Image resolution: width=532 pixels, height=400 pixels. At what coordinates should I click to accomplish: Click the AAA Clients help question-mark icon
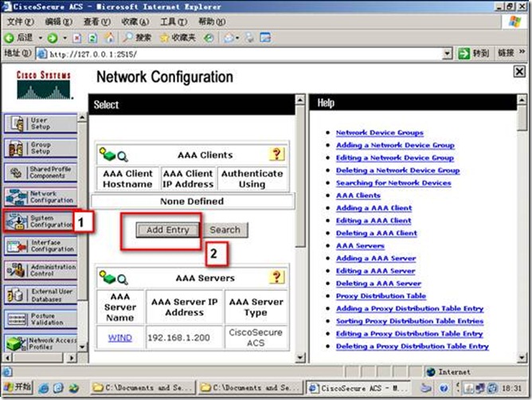[276, 154]
